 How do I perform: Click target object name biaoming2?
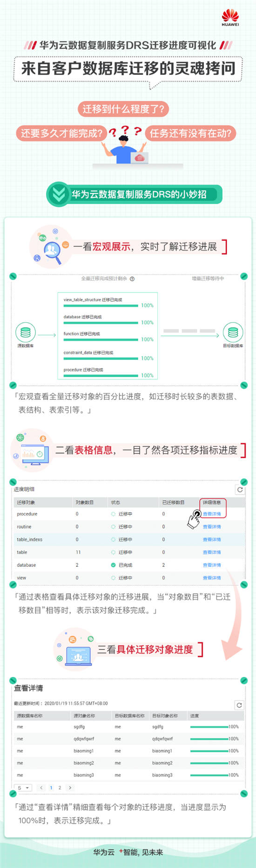162,763
